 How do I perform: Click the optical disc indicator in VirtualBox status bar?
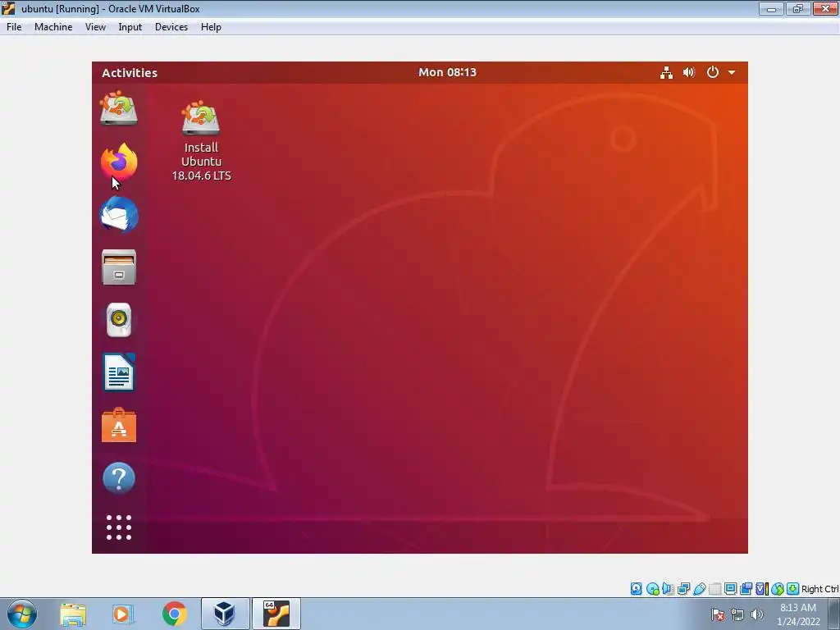(652, 589)
